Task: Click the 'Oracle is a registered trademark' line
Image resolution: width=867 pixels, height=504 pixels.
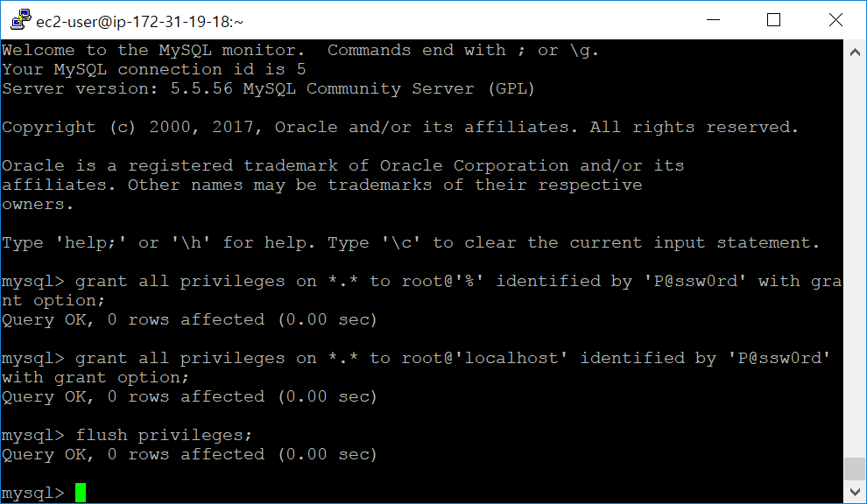Action: pyautogui.click(x=342, y=165)
